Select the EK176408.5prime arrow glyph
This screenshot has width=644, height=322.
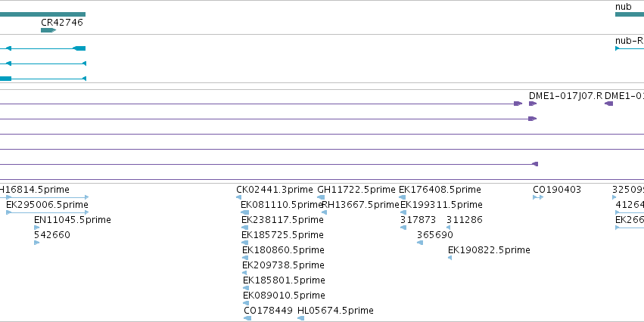(x=402, y=197)
